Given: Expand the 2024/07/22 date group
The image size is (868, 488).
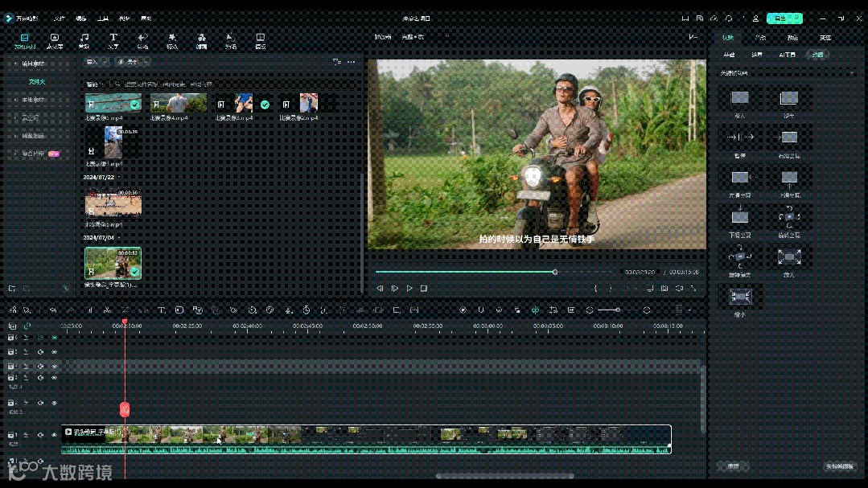Looking at the screenshot, I should click(x=119, y=177).
